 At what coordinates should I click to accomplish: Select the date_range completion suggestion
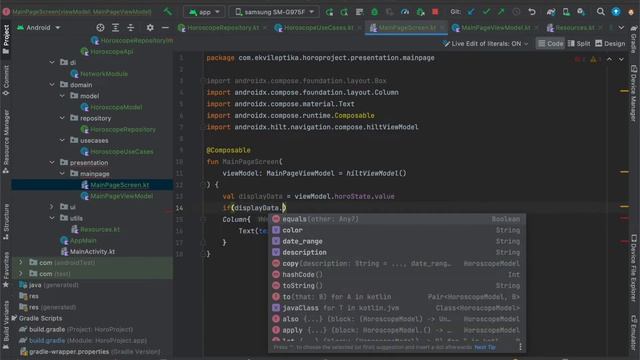point(397,241)
